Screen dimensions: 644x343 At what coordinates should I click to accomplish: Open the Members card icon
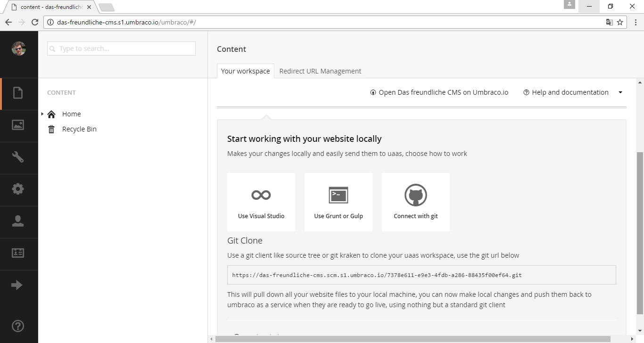[18, 253]
